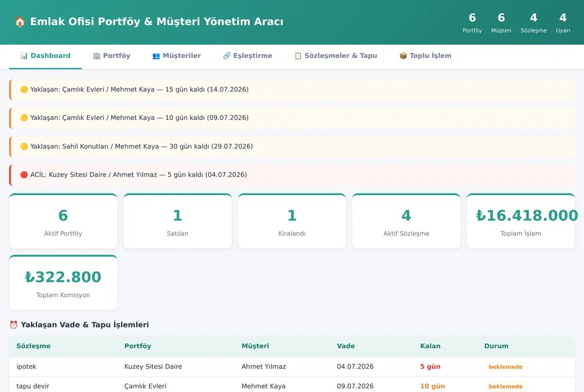Viewport: 584px width, 392px height.
Task: Click 09.07.2026 in the Vade column
Action: click(356, 387)
